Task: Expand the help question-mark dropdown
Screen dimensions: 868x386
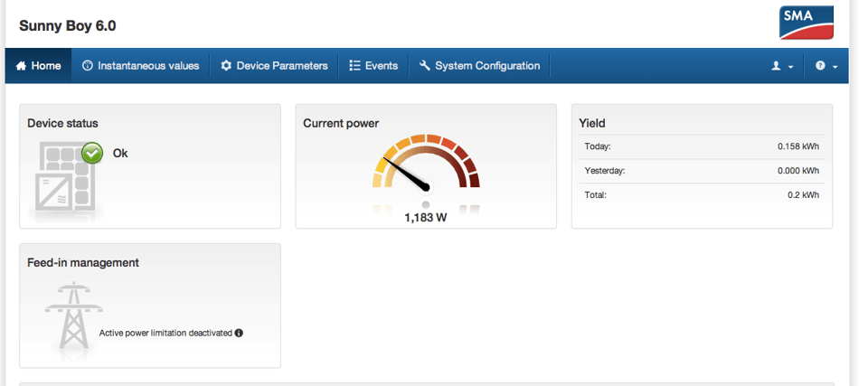Action: tap(826, 66)
